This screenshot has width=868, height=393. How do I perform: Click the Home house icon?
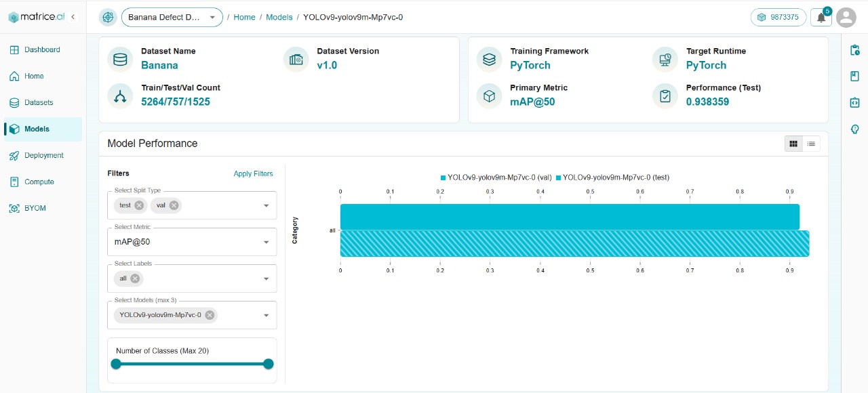point(14,76)
